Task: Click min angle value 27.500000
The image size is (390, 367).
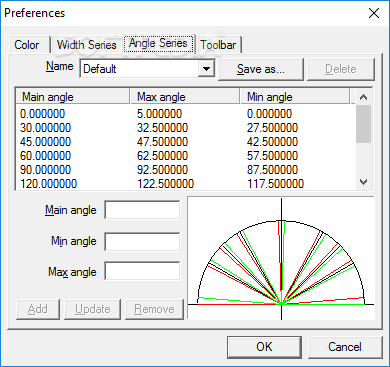Action: (x=272, y=128)
